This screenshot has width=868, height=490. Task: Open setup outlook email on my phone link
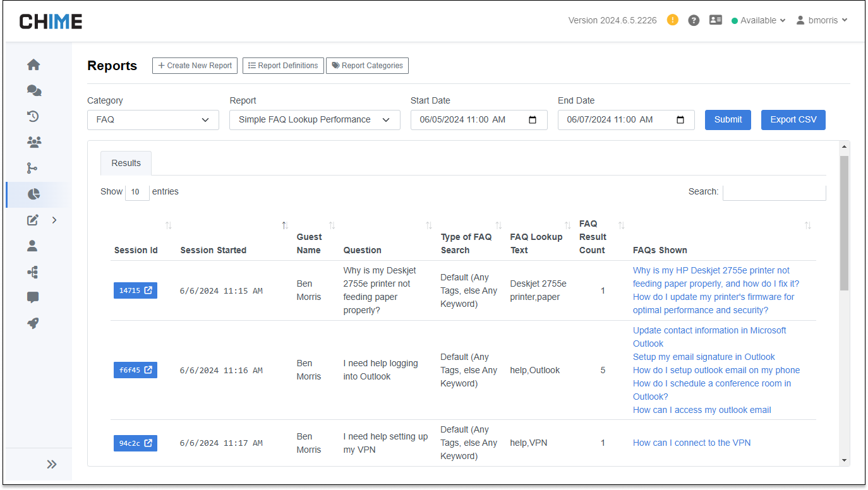(716, 370)
